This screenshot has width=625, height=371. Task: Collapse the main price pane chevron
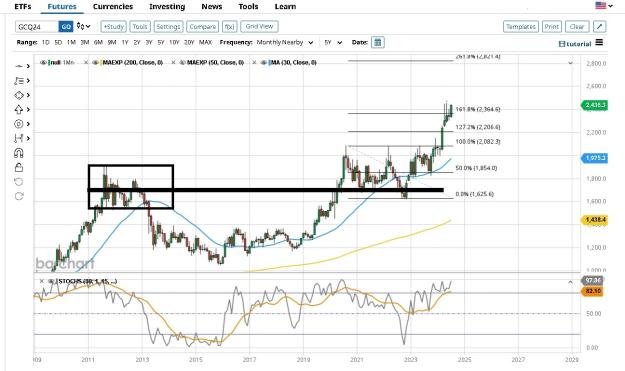click(570, 63)
